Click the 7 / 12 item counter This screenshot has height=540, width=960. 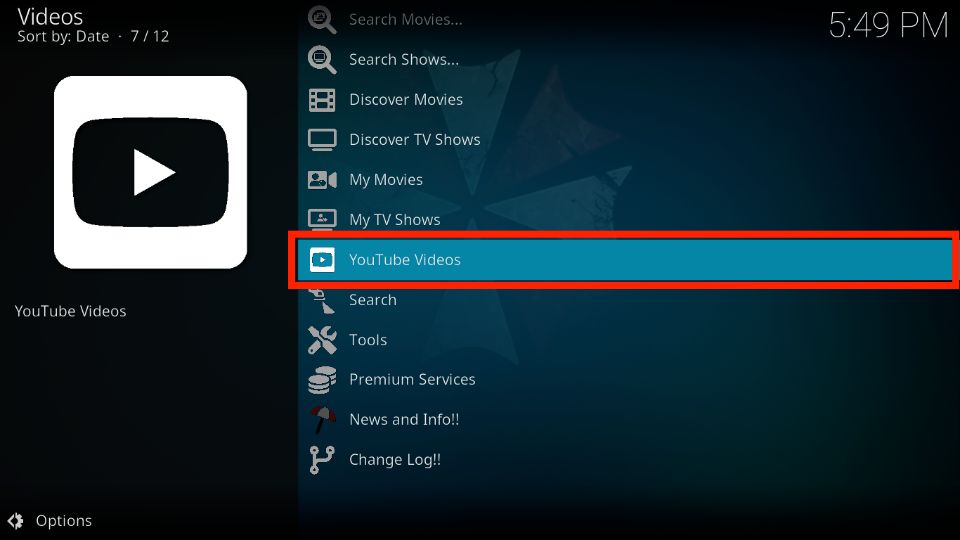(149, 37)
